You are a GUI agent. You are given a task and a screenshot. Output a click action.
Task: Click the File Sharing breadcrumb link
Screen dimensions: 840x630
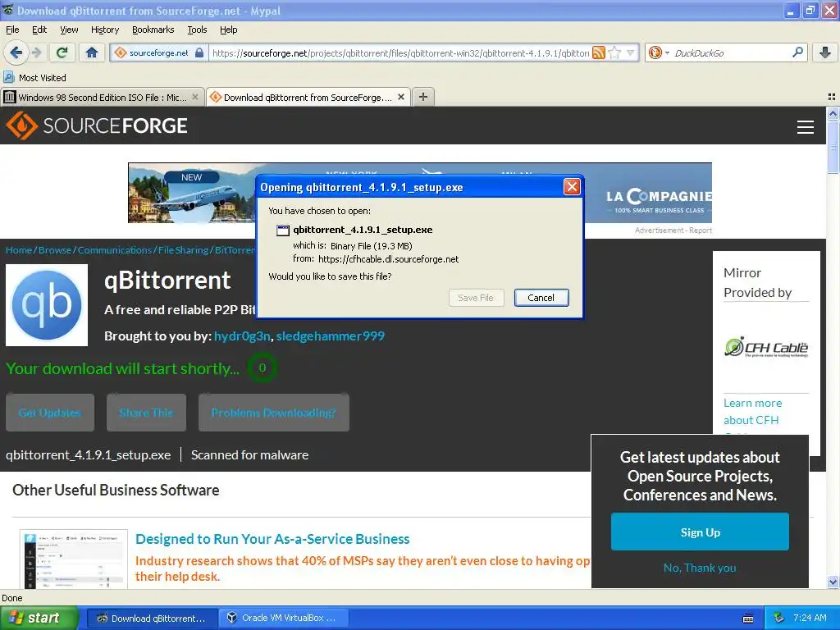coord(183,250)
